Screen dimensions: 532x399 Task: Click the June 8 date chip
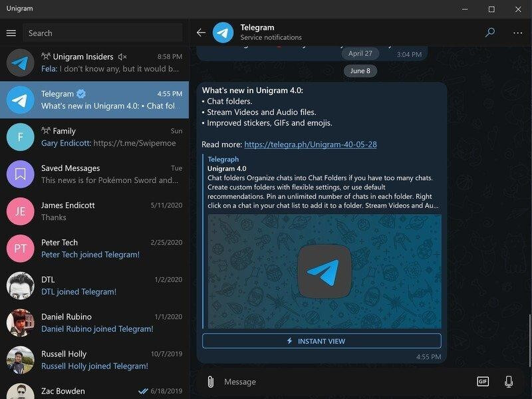(x=360, y=70)
